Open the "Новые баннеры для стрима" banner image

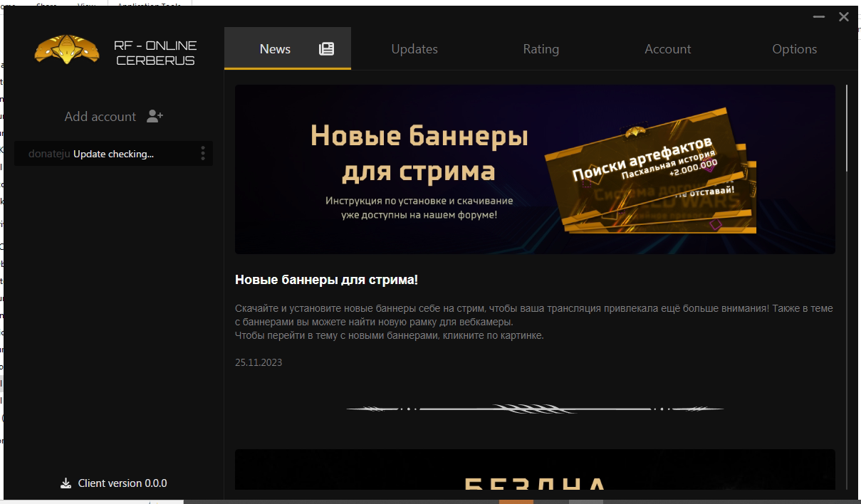coord(535,169)
